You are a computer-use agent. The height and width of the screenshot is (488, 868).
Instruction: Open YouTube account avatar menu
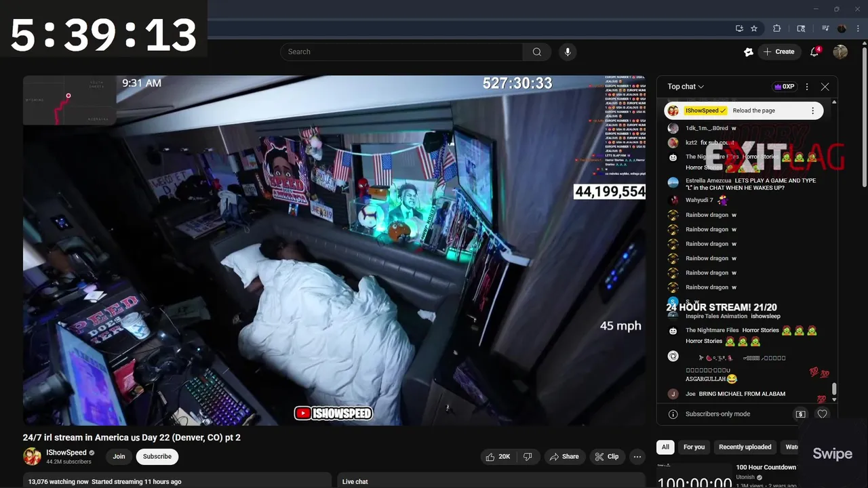[x=840, y=52]
